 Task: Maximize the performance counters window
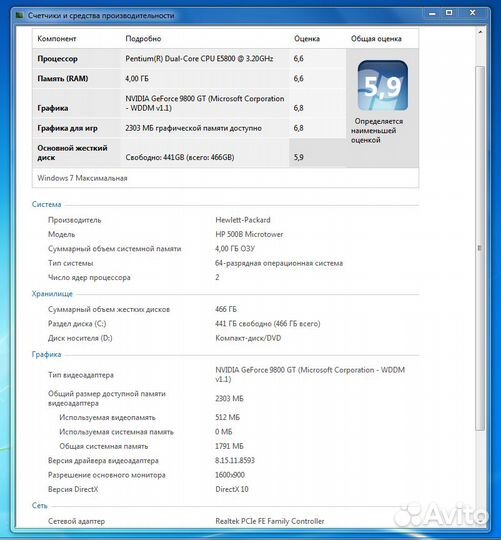tap(449, 13)
